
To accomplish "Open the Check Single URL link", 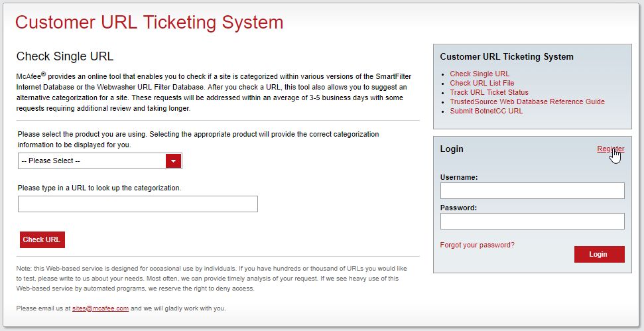I will [x=480, y=74].
